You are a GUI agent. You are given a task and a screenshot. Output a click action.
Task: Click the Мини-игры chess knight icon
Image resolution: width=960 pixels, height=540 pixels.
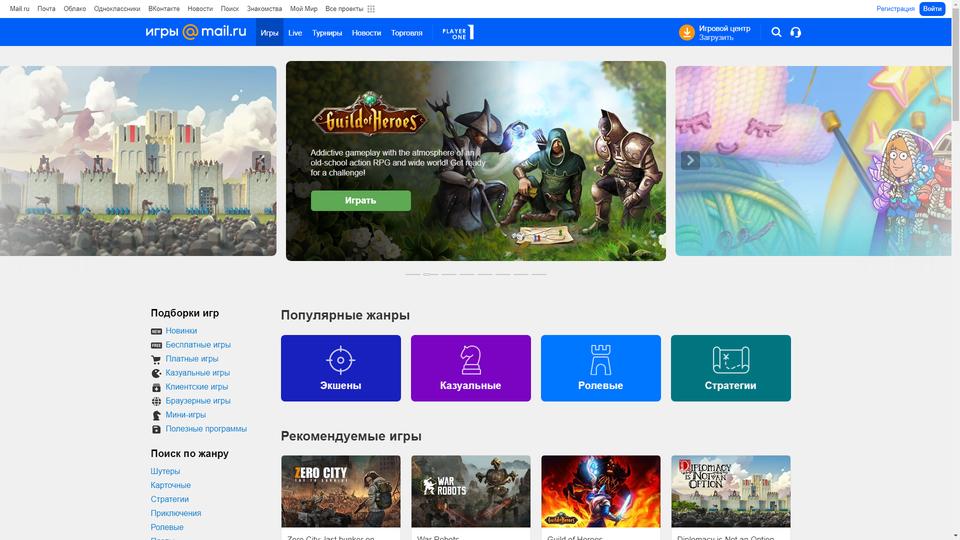(x=156, y=415)
